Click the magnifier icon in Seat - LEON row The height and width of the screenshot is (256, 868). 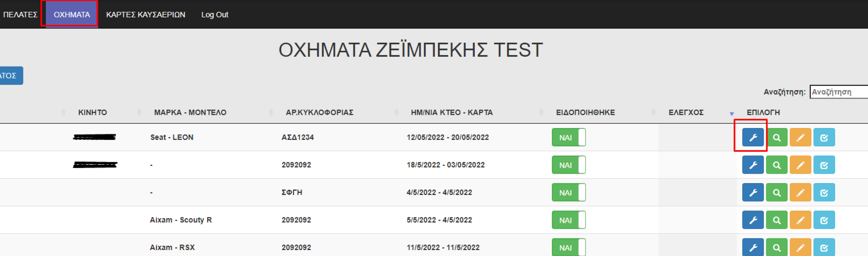tap(776, 137)
